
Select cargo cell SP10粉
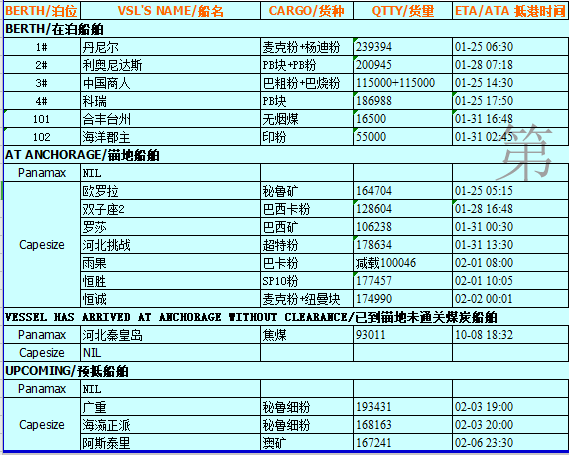[307, 281]
